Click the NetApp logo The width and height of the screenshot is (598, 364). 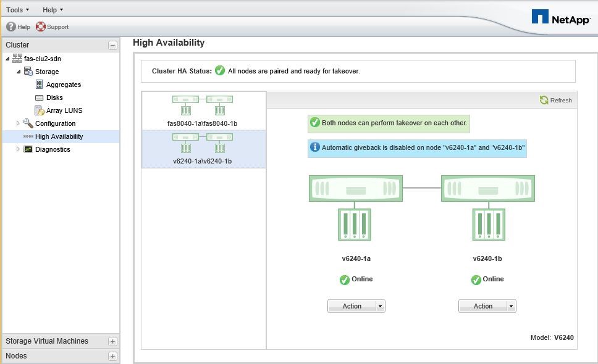click(561, 17)
